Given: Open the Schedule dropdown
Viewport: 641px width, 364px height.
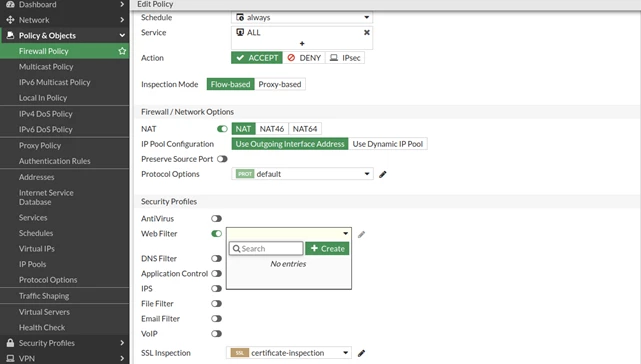Looking at the screenshot, I should coord(302,17).
